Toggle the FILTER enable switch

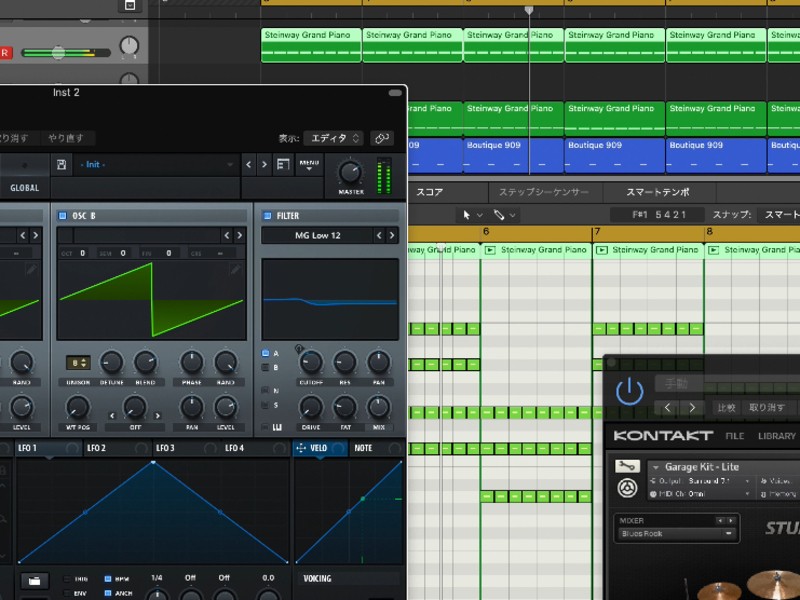pyautogui.click(x=267, y=216)
